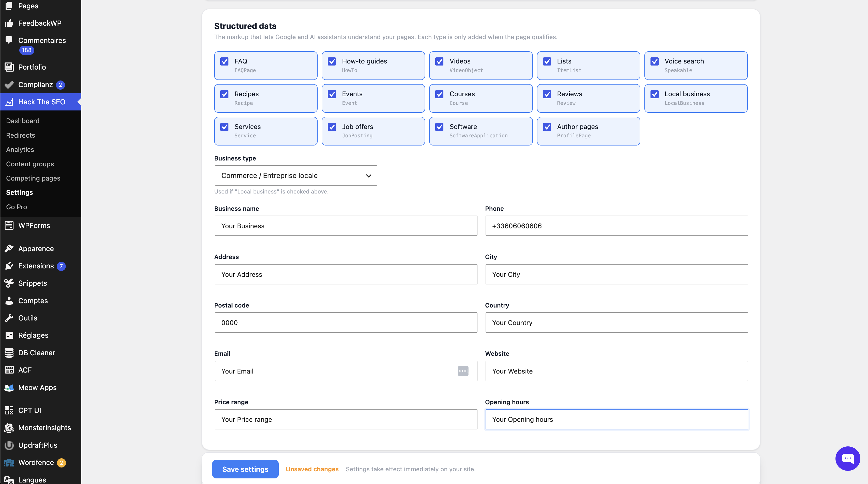Click the MonsterInsights mascot icon
Screen dimensions: 868x484
click(9, 428)
